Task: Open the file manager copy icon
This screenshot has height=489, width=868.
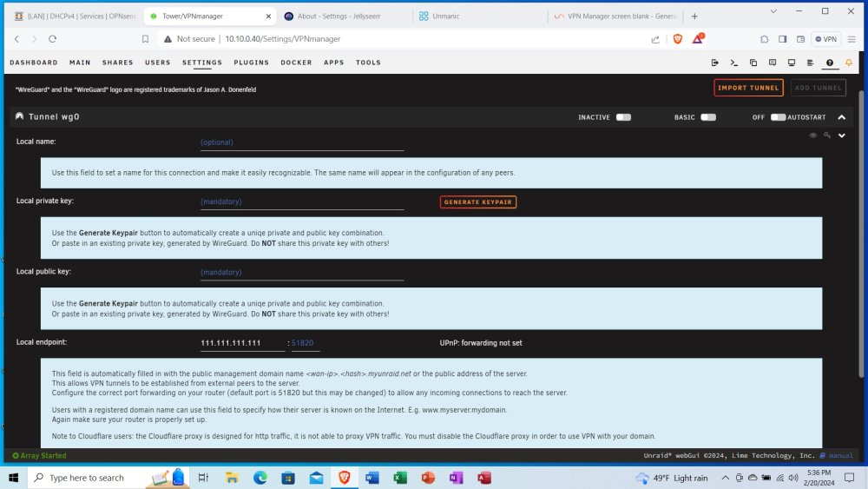Action: 753,63
